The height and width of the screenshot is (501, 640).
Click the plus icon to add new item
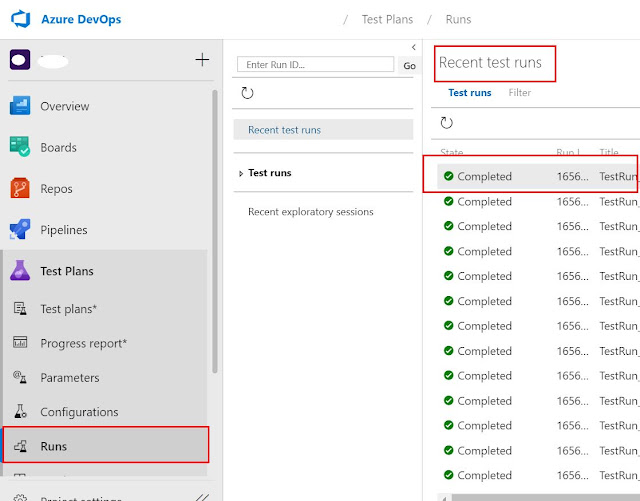coord(202,60)
